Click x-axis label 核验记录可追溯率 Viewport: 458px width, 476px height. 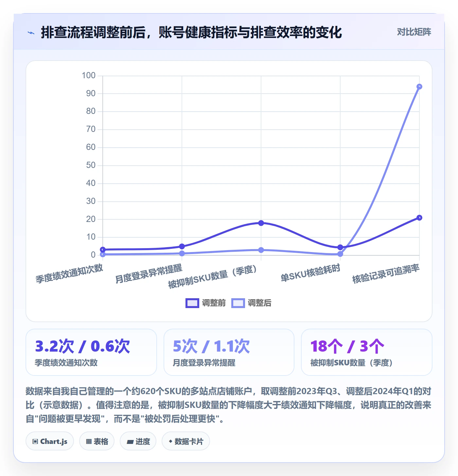(386, 274)
